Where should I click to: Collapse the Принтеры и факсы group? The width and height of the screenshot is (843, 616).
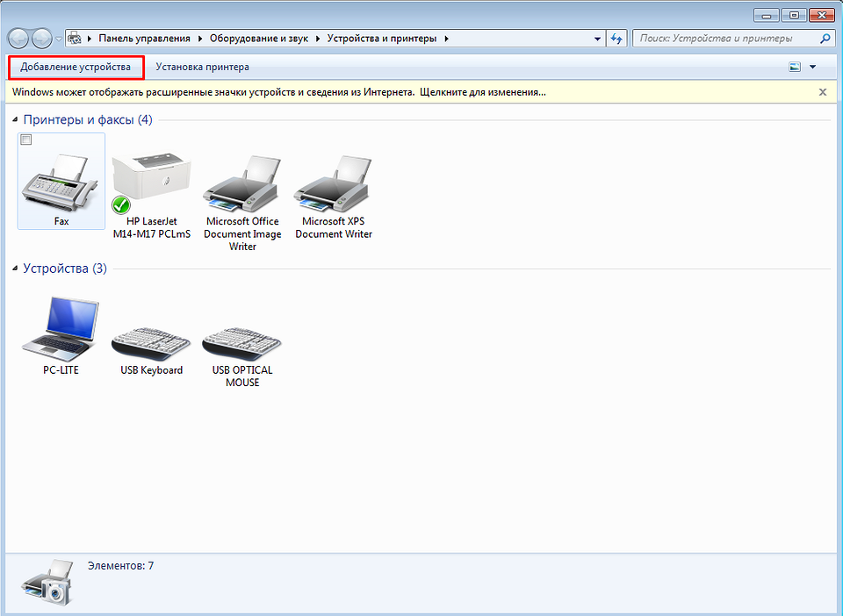click(x=16, y=119)
